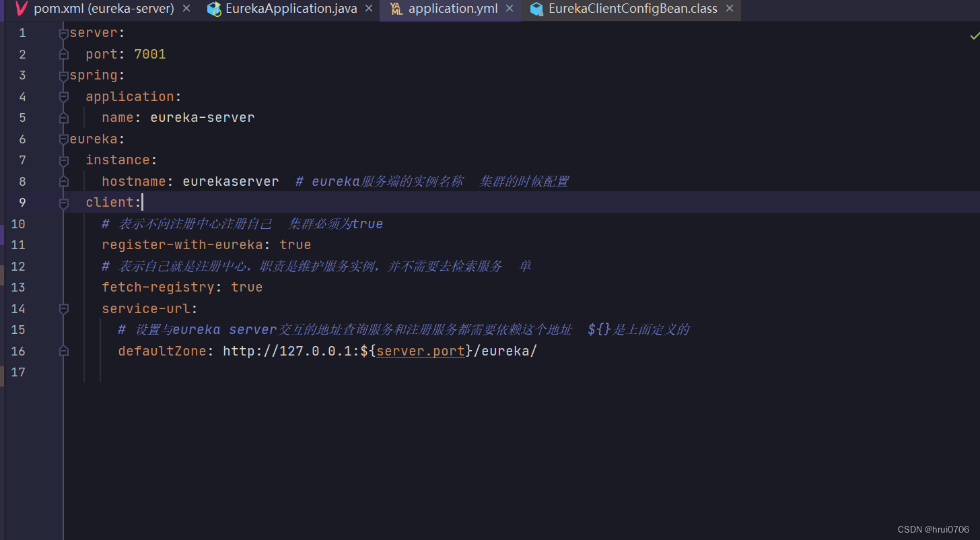Click fold end marker on port line

point(64,54)
